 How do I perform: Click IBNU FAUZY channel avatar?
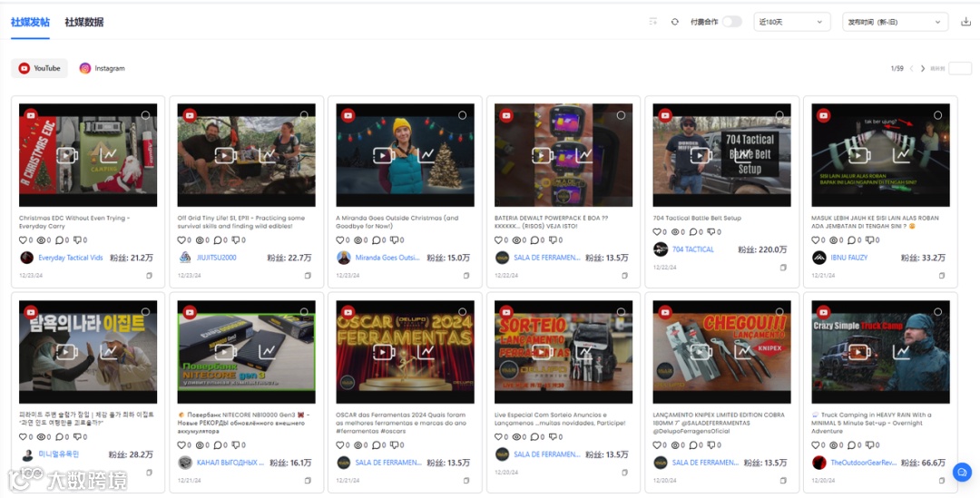[x=818, y=258]
